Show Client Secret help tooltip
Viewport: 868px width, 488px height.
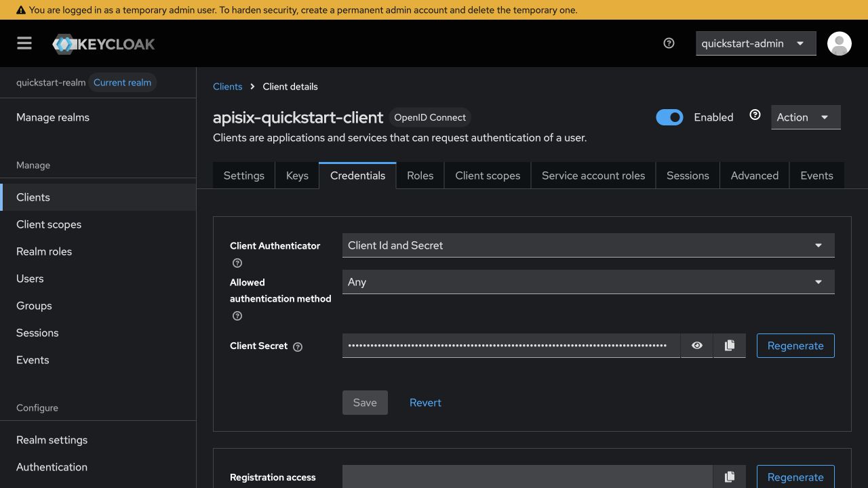coord(297,346)
